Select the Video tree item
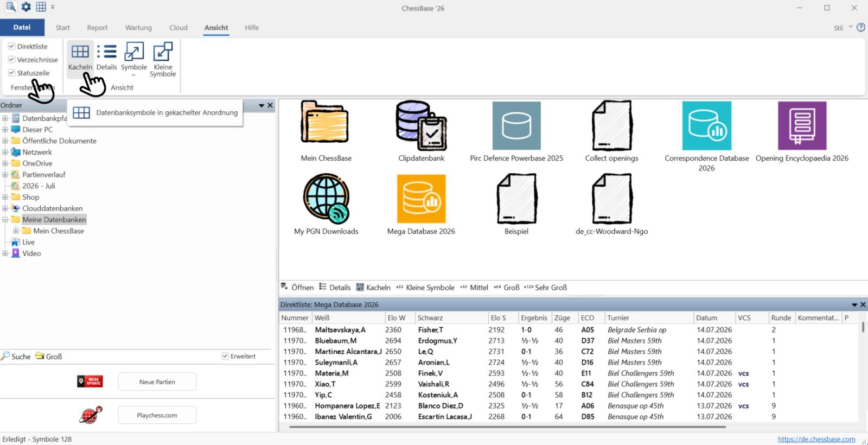This screenshot has width=868, height=445. click(x=31, y=253)
